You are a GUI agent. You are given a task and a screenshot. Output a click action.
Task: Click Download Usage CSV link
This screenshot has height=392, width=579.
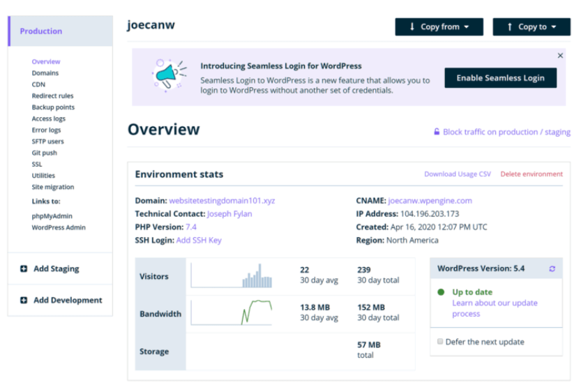458,174
